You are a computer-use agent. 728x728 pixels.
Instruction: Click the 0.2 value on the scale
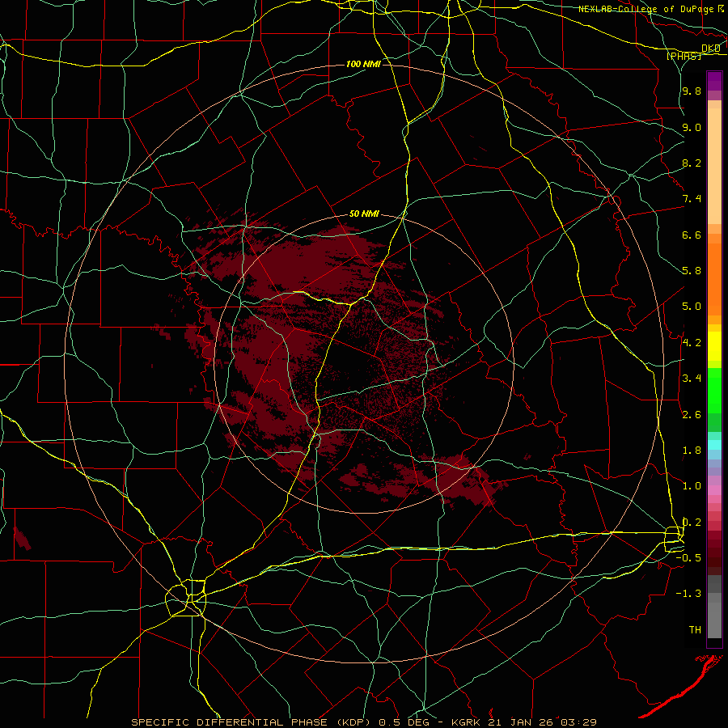pyautogui.click(x=692, y=523)
